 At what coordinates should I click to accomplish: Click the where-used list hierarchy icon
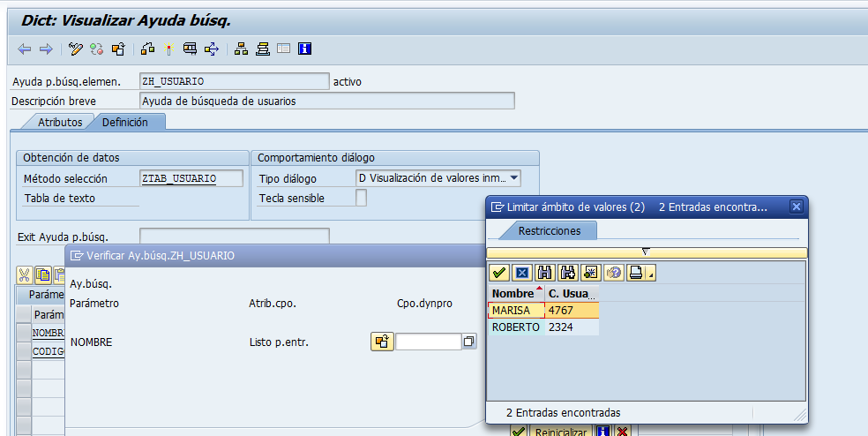(241, 49)
